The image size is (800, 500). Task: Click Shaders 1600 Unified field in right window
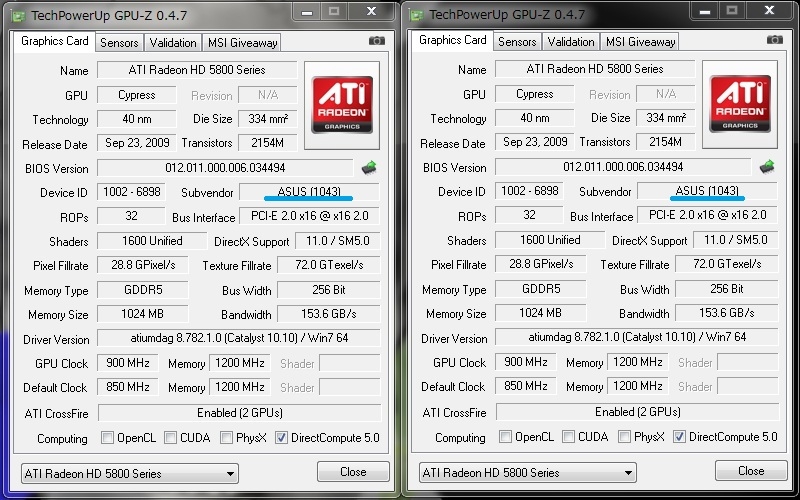point(550,240)
